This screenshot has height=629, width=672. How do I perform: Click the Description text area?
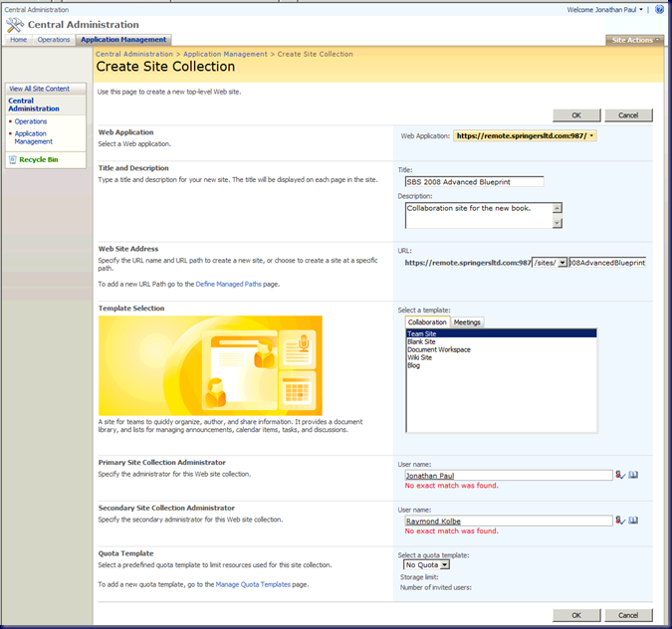coord(479,216)
